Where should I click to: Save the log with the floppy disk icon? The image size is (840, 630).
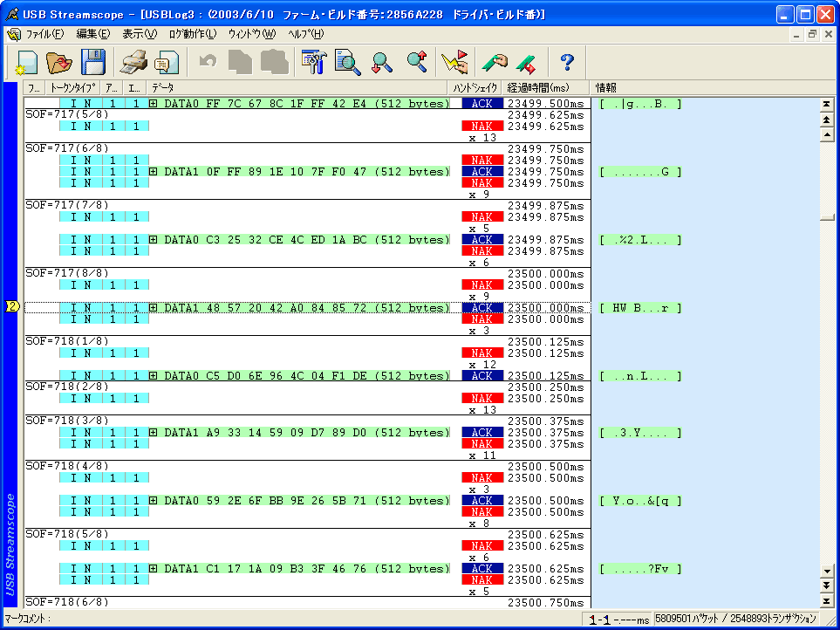(x=93, y=62)
